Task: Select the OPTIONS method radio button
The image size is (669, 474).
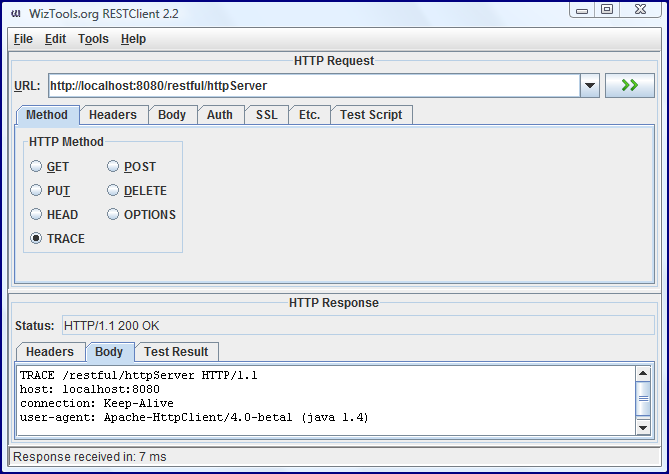Action: 113,214
